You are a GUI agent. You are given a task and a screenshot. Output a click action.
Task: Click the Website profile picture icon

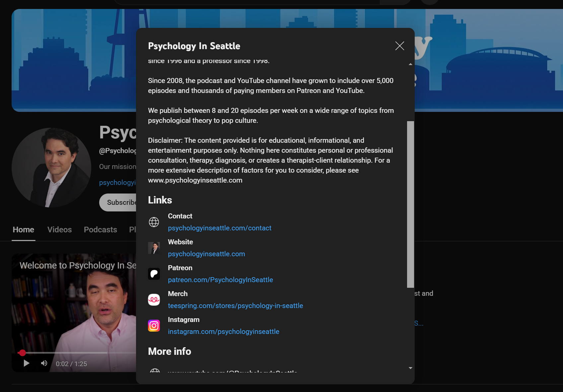point(154,248)
